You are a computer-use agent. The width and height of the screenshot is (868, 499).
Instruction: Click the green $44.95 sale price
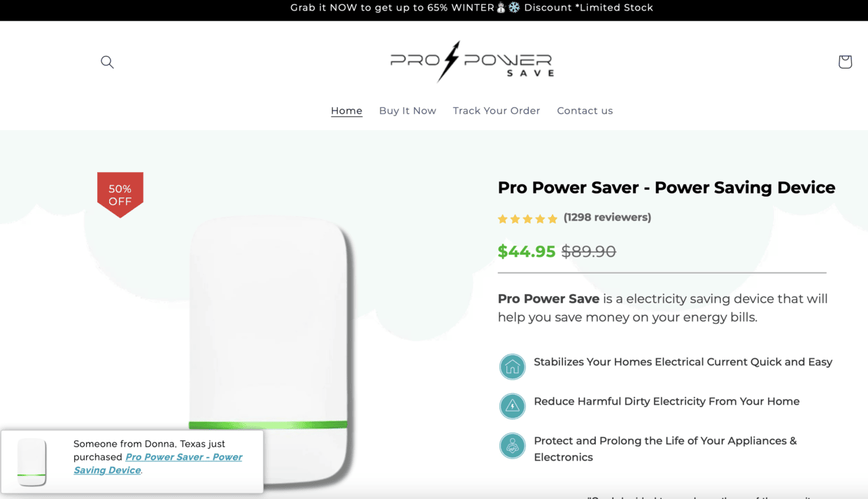pyautogui.click(x=526, y=251)
